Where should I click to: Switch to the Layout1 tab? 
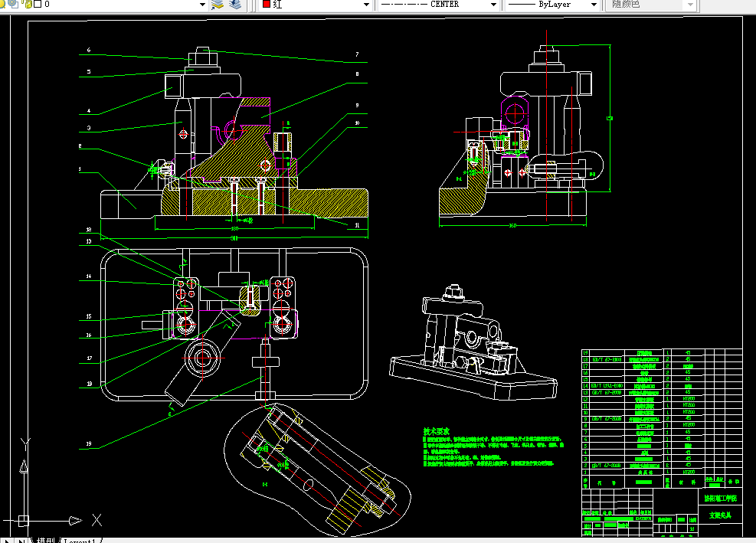(80, 540)
